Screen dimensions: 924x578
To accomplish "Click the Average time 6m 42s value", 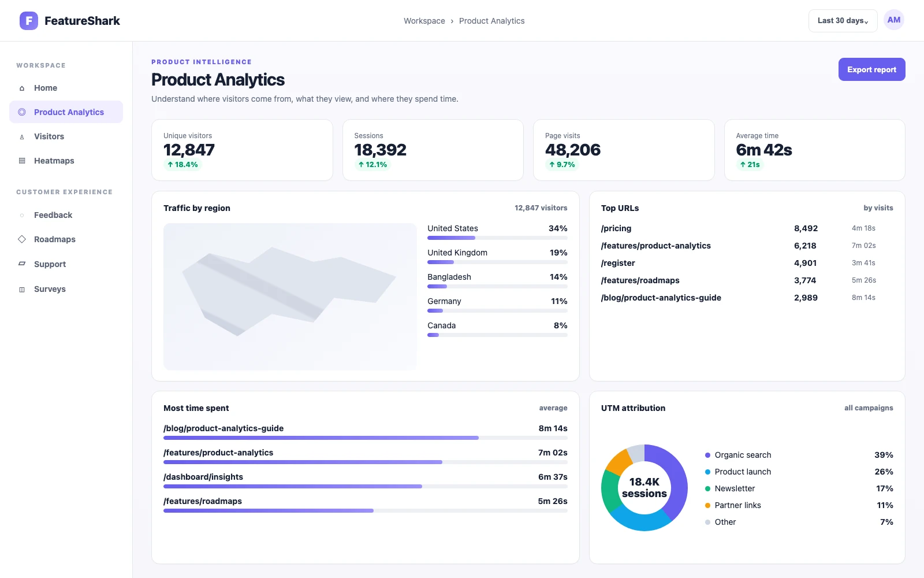I will (x=764, y=150).
